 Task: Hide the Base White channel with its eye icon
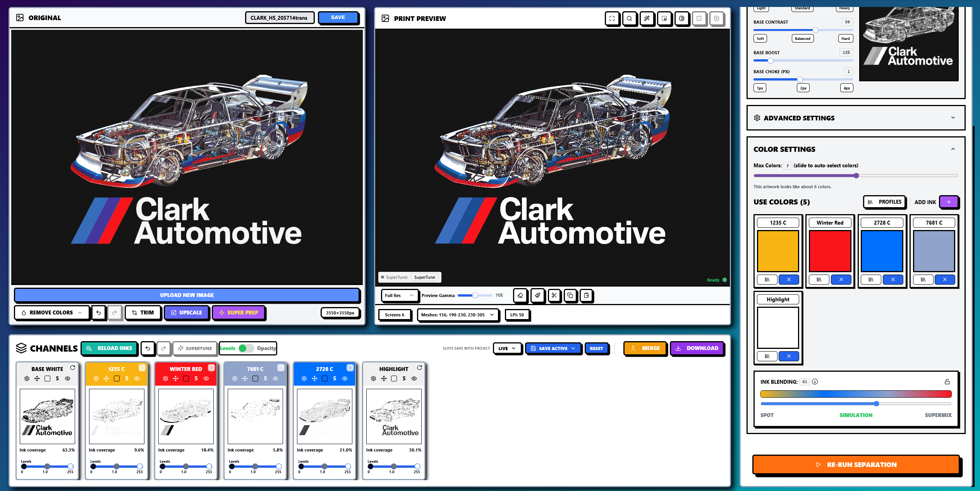point(68,378)
